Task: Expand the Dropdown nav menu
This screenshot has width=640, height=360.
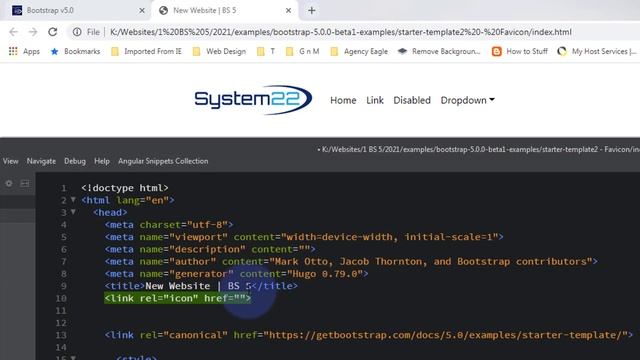Action: point(467,100)
